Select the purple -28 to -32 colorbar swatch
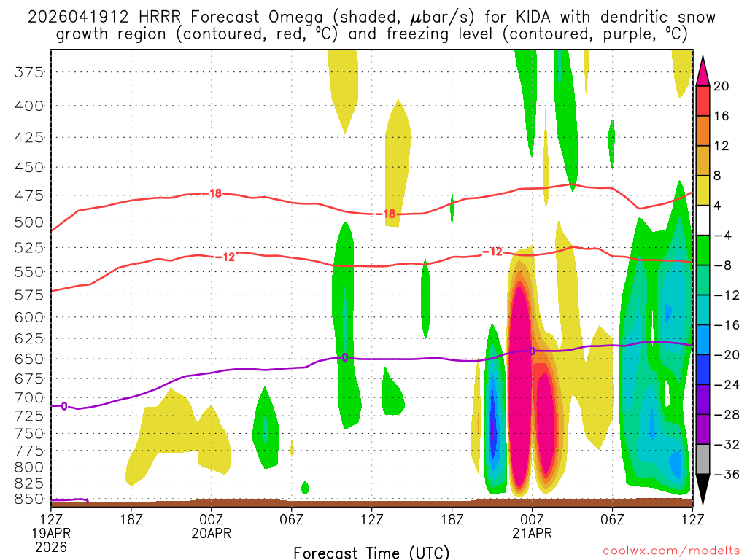Image resolution: width=747 pixels, height=560 pixels. (x=703, y=429)
